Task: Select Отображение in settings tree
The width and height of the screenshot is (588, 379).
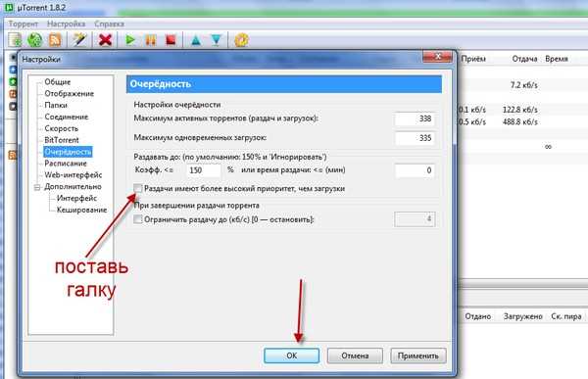Action: 69,93
